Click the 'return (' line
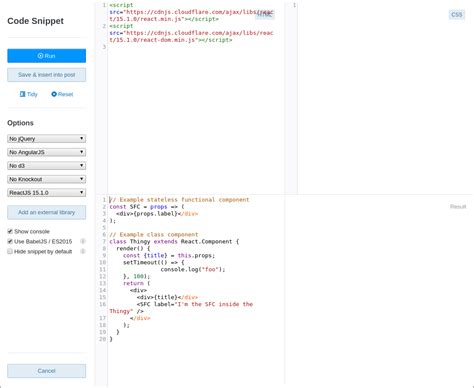Viewport: 474px width, 388px height. (x=137, y=283)
